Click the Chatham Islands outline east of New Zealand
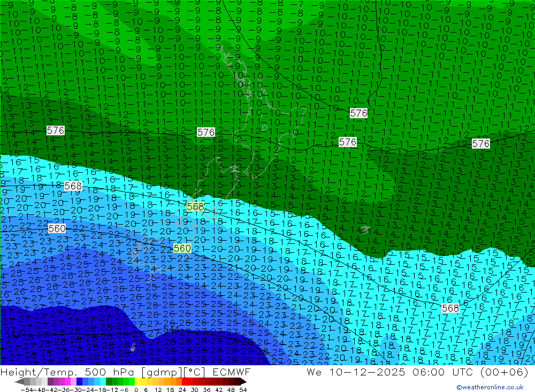Viewport: 535px width, 392px height. point(365,229)
